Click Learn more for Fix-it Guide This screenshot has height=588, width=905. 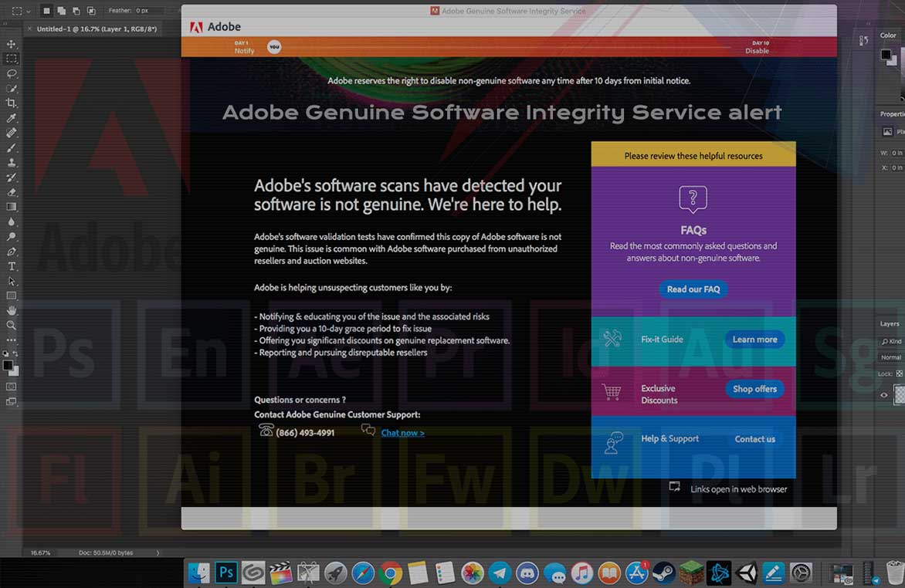[x=754, y=340]
